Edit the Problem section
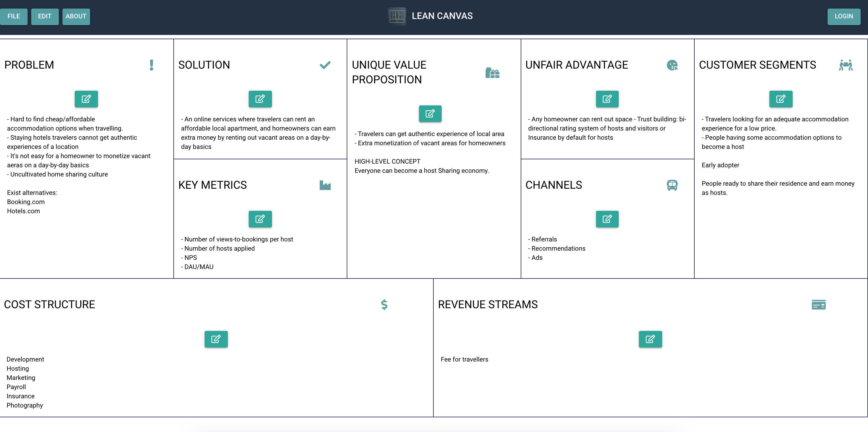868x432 pixels. pos(86,99)
